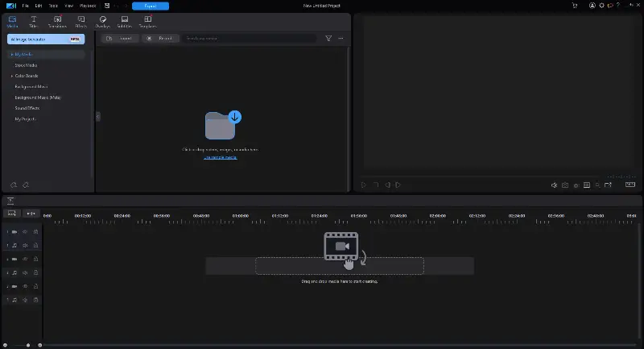
Task: Expand the Color Boards arrow
Action: tap(12, 76)
